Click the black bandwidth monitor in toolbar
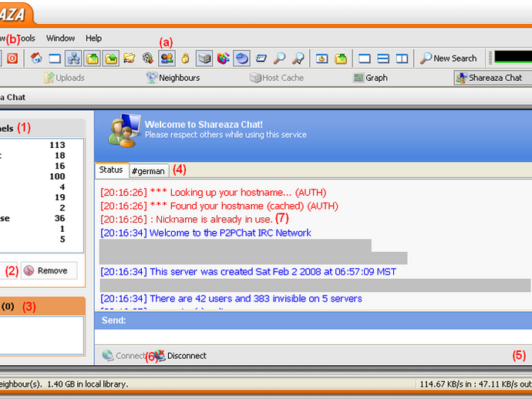Image resolution: width=532 pixels, height=399 pixels. [513, 56]
